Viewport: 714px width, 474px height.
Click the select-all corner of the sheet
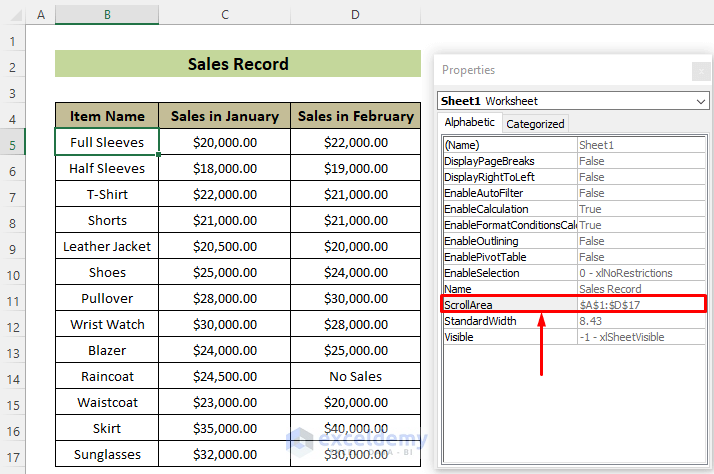[x=13, y=15]
